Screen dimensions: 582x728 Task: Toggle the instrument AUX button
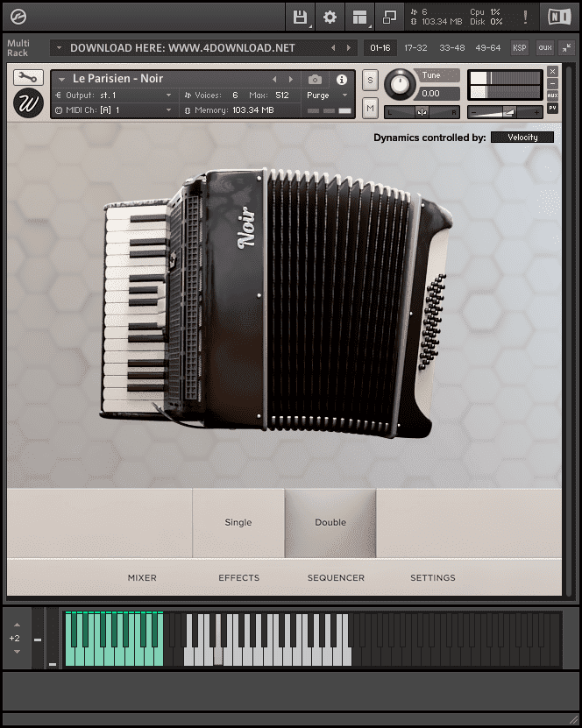[x=552, y=95]
